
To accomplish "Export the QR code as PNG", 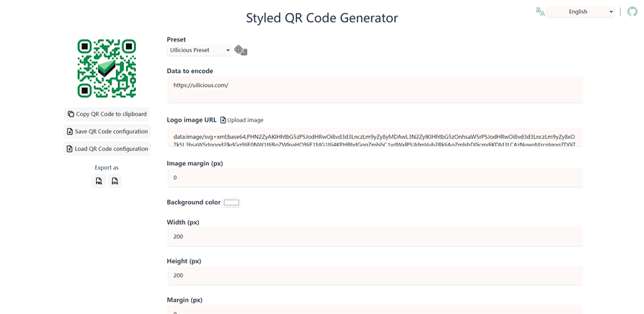I will pos(99,181).
